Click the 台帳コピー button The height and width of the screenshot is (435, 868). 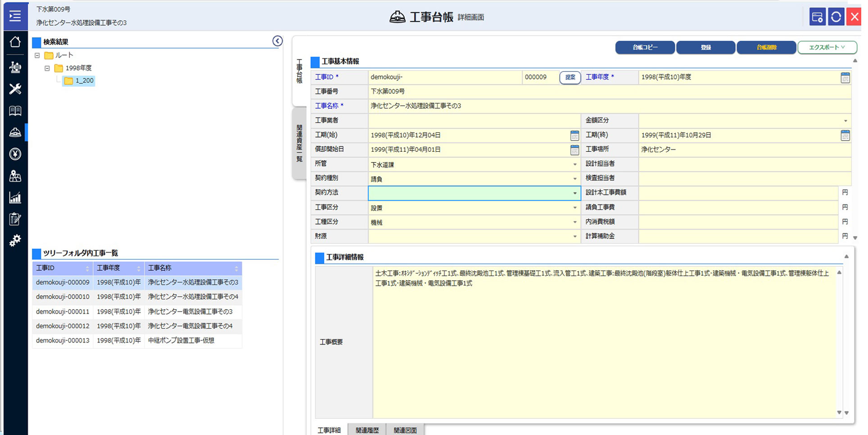(x=644, y=47)
